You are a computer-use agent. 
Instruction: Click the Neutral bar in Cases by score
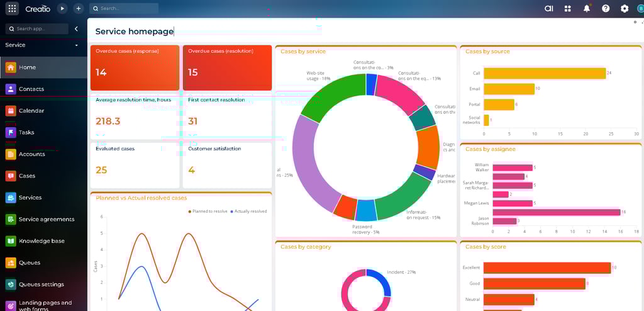[x=509, y=300]
